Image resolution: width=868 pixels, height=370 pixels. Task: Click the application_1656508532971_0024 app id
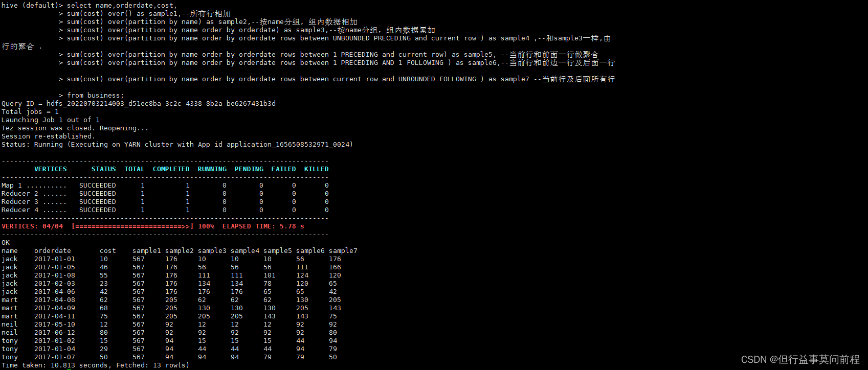[288, 145]
